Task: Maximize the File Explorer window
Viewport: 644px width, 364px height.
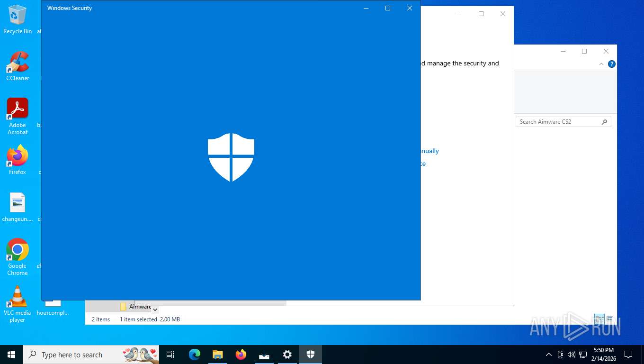Action: (584, 51)
